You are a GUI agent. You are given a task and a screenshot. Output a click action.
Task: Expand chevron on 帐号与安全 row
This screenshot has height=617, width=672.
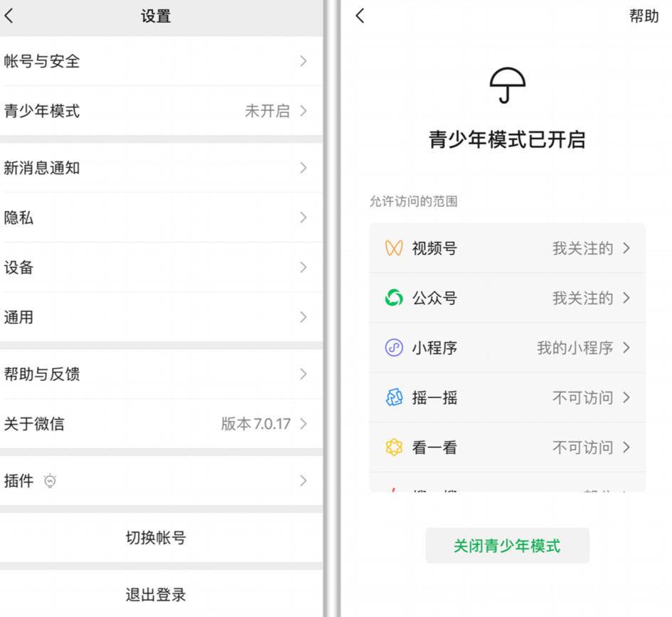[304, 61]
